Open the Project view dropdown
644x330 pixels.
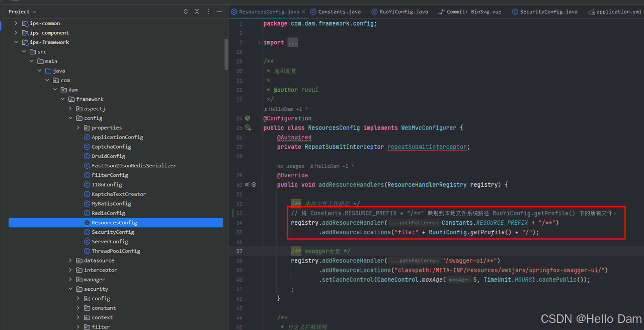click(x=23, y=12)
